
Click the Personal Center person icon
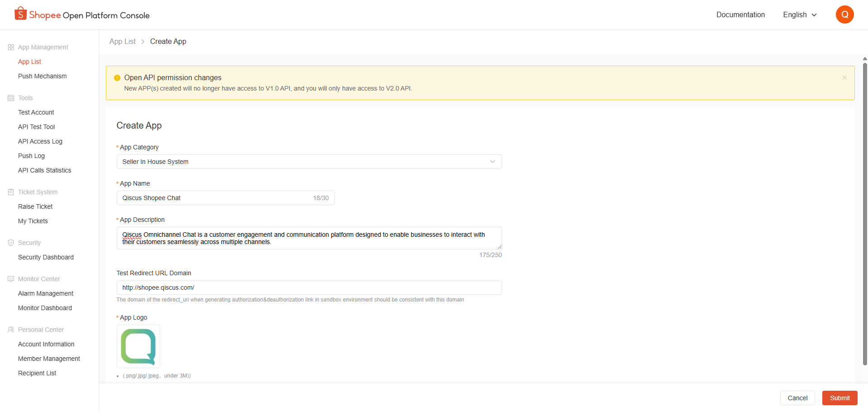tap(11, 330)
